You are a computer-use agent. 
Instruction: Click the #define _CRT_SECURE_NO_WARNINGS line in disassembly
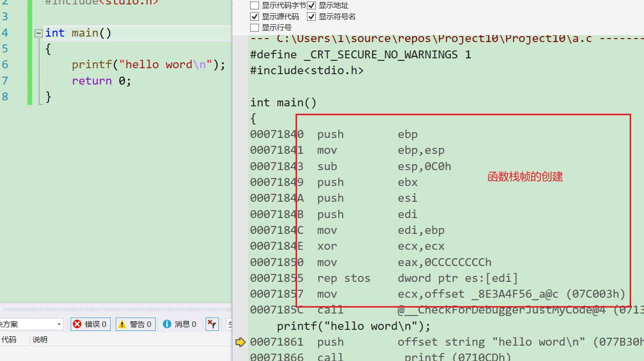(361, 55)
